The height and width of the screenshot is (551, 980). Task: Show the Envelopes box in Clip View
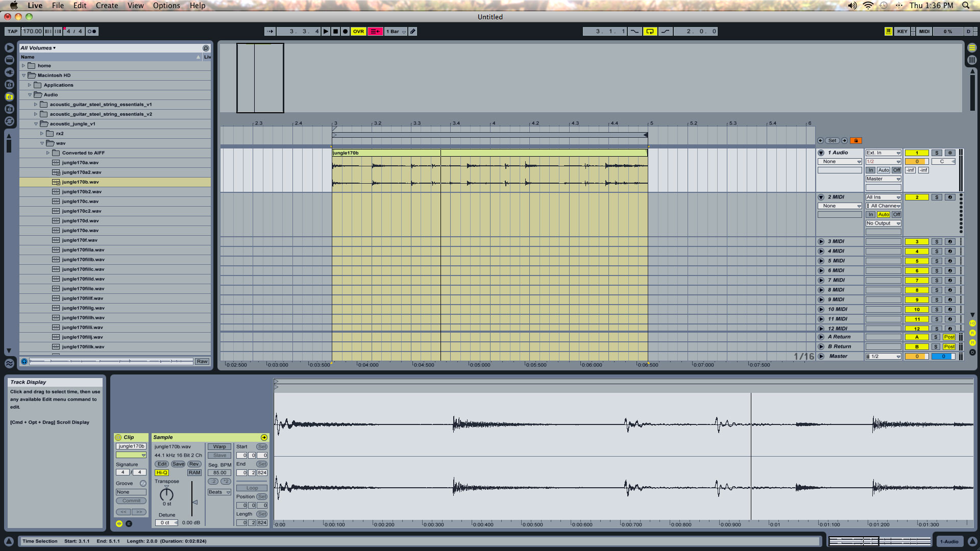pyautogui.click(x=129, y=524)
